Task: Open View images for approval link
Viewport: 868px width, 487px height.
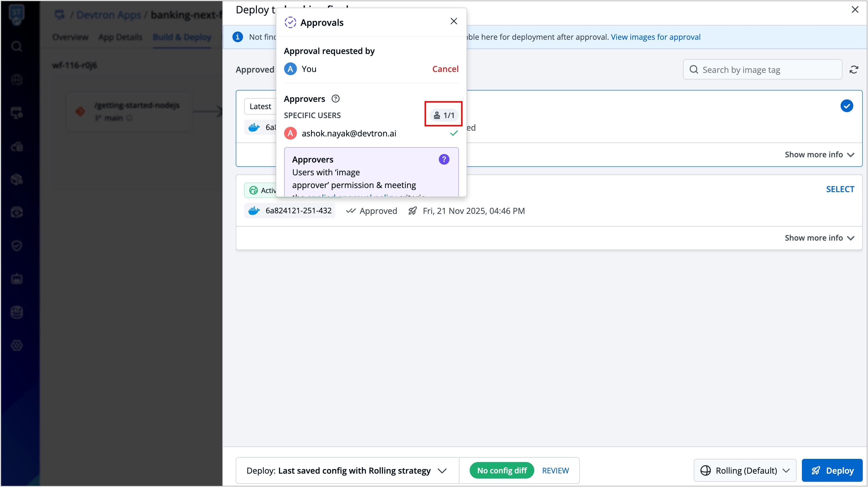Action: [655, 37]
